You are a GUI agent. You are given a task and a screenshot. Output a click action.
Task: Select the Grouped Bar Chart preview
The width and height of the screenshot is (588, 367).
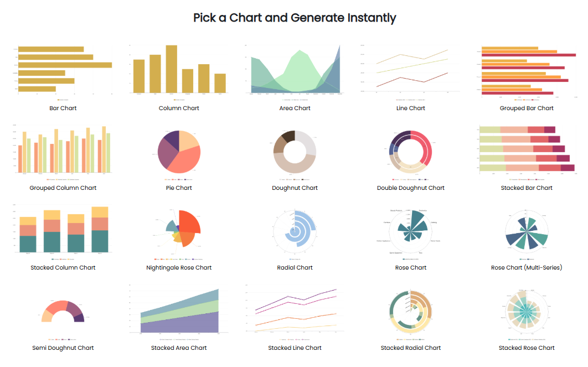point(526,69)
